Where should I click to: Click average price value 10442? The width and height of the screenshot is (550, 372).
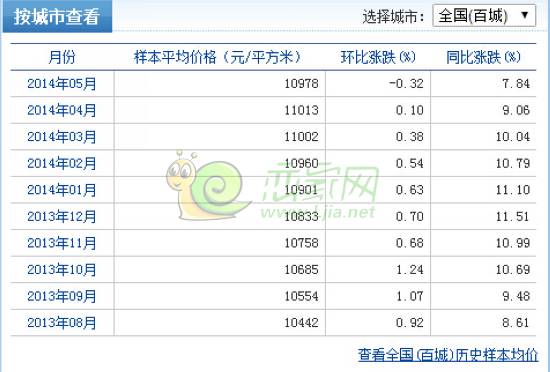point(301,323)
